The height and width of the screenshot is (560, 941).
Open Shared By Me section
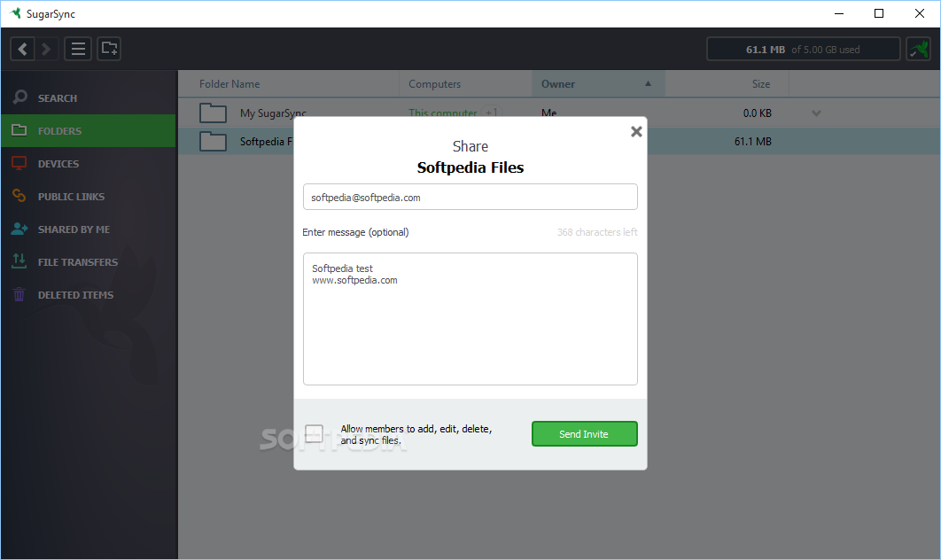click(89, 229)
